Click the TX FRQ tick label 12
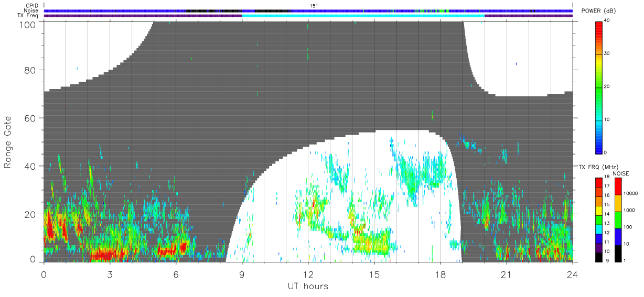The image size is (644, 297). click(607, 233)
